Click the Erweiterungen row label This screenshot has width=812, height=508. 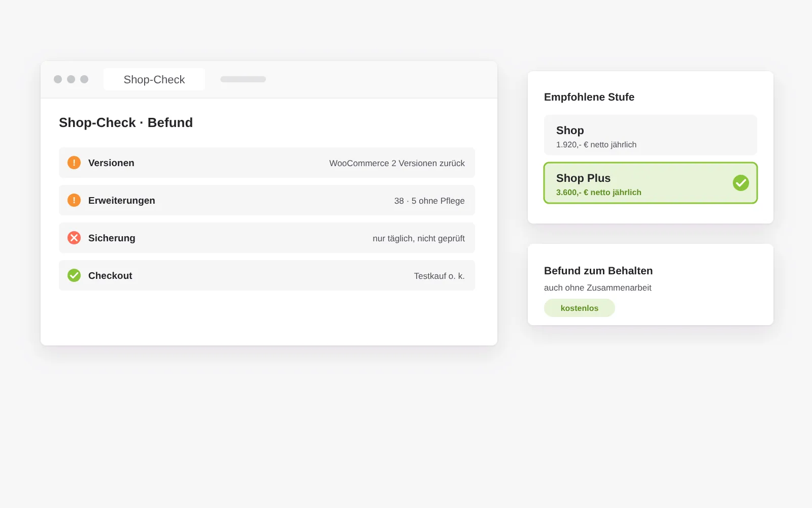coord(122,201)
